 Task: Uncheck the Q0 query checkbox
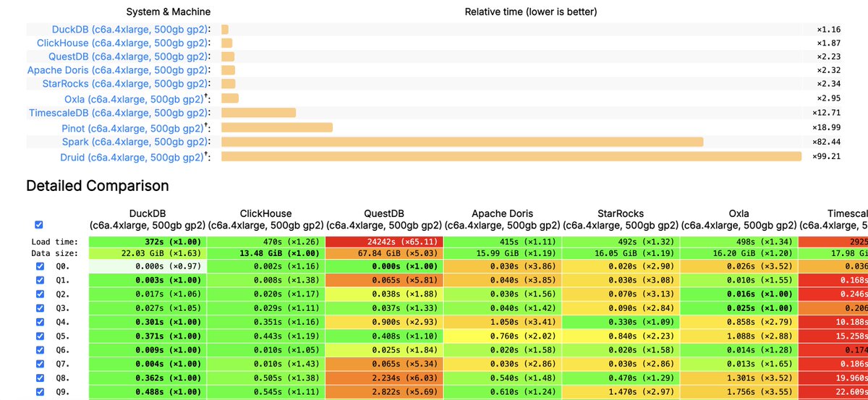coord(40,268)
